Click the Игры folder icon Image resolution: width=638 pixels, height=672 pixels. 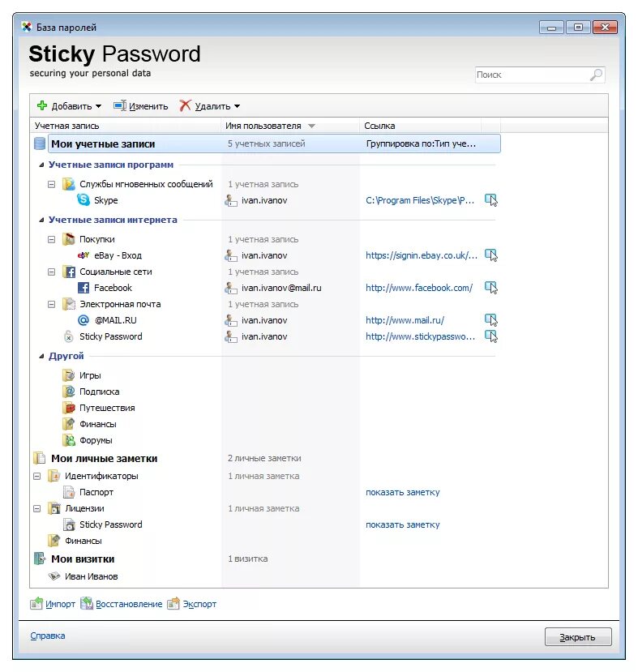click(69, 375)
